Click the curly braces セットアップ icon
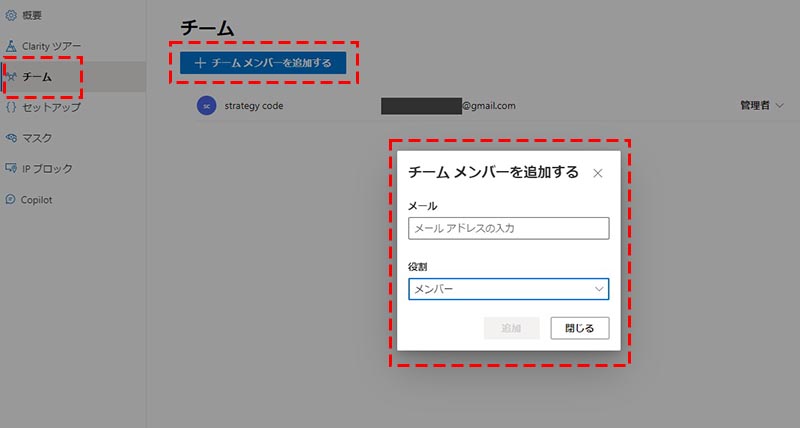800x428 pixels. [x=11, y=107]
